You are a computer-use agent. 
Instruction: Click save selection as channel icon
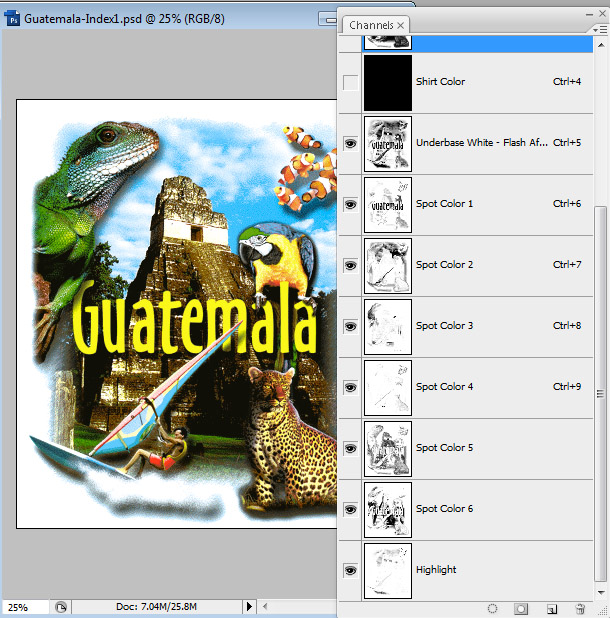521,607
